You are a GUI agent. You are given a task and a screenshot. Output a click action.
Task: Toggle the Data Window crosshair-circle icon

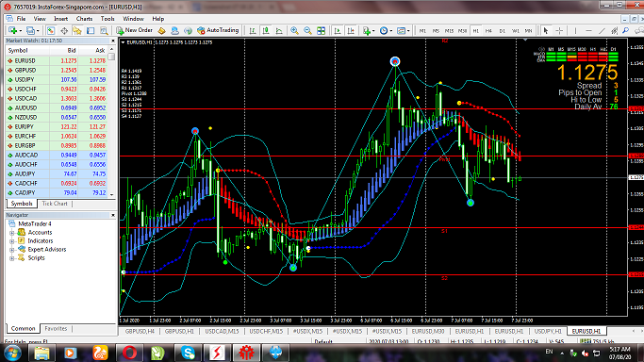click(64, 30)
